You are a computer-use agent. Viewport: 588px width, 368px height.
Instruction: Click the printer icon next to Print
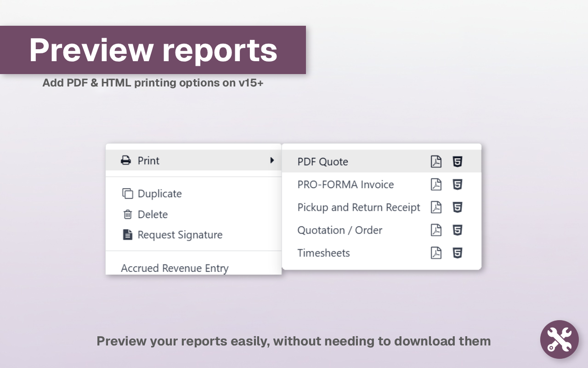point(125,160)
